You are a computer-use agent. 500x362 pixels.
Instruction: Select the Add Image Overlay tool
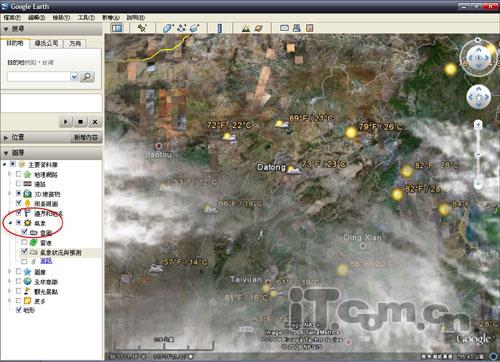[194, 28]
